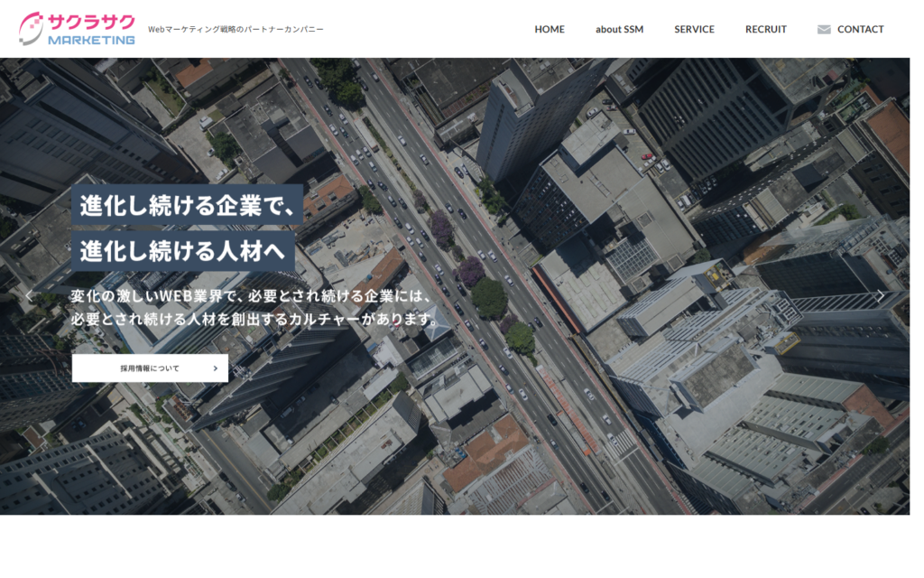924x578 pixels.
Task: Open the HOME menu item
Action: (549, 30)
